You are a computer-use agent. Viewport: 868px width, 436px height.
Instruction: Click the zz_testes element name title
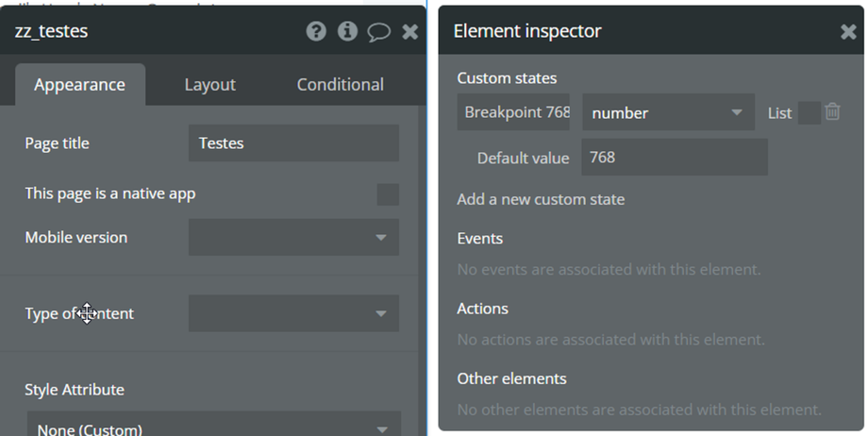[x=52, y=31]
